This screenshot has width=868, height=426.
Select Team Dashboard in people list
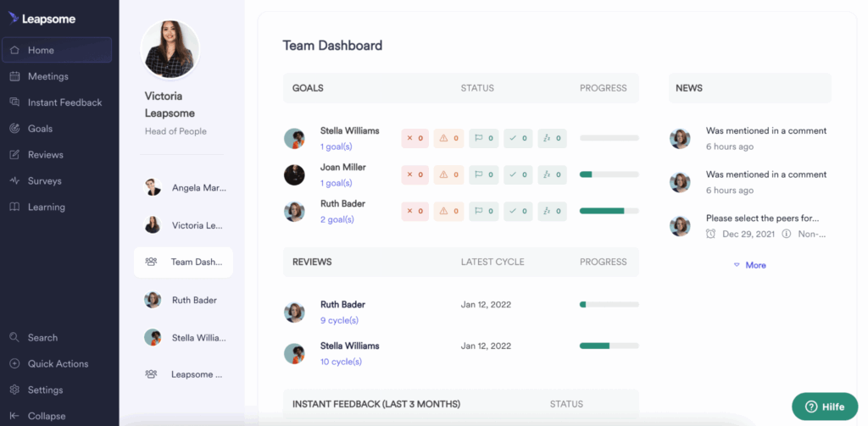click(183, 263)
